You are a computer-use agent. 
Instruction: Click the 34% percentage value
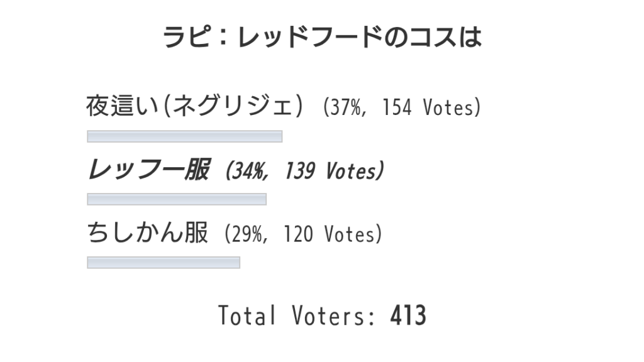pos(248,171)
